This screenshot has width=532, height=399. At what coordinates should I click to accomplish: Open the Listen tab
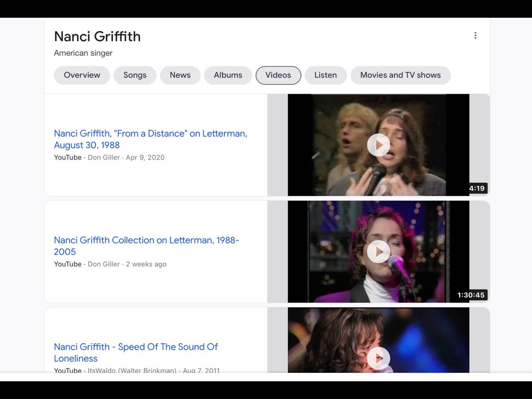coord(325,75)
